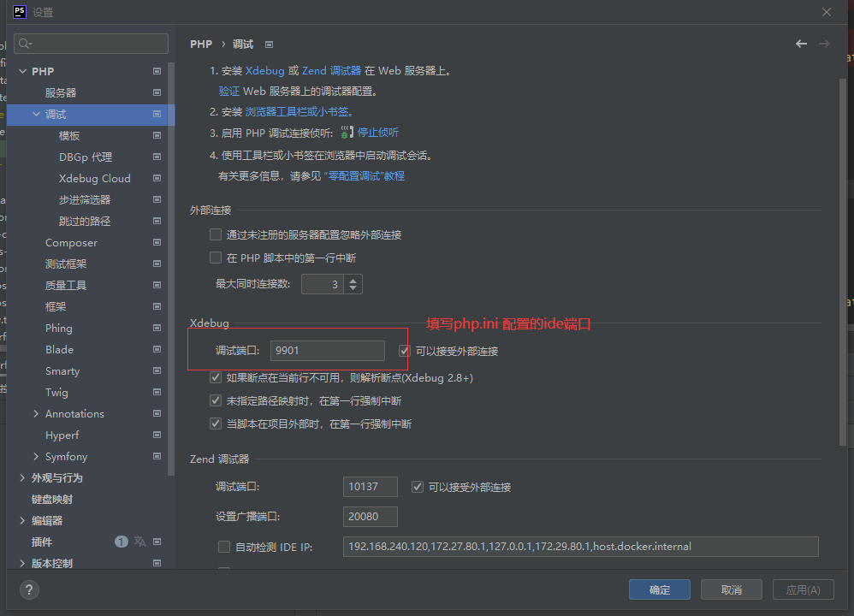Viewport: 854px width, 616px height.
Task: Toggle Zend 可以接受外部连接 checkbox
Action: (x=418, y=487)
